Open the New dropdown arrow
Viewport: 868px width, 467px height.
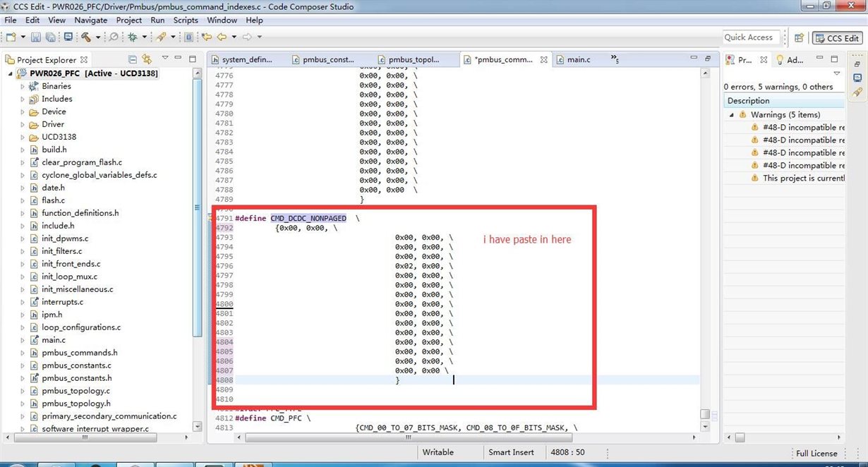(23, 37)
